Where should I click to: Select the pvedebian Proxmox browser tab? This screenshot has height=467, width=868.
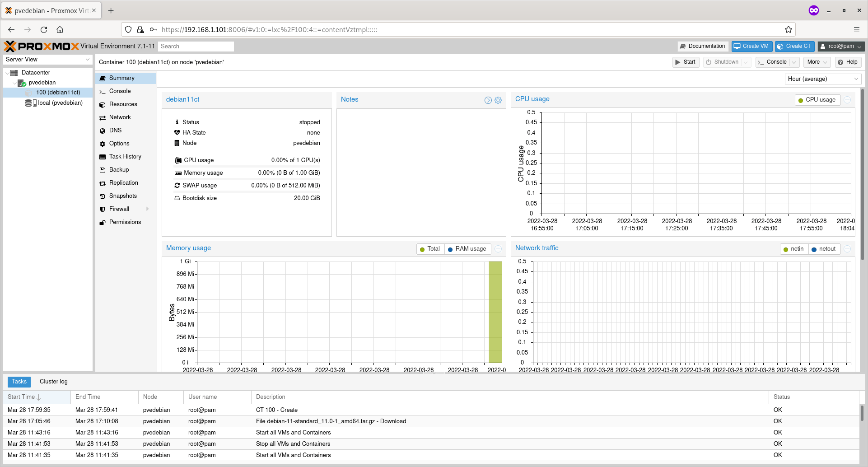pyautogui.click(x=51, y=10)
